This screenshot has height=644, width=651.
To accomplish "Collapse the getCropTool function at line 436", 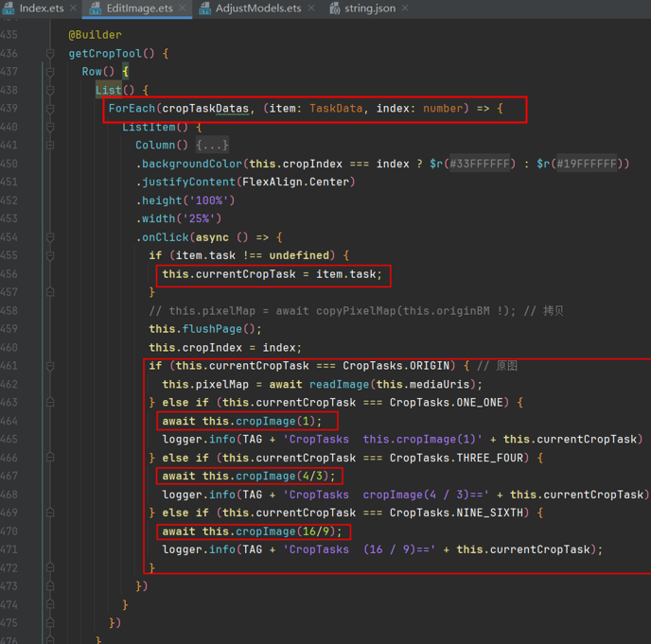I will click(50, 54).
